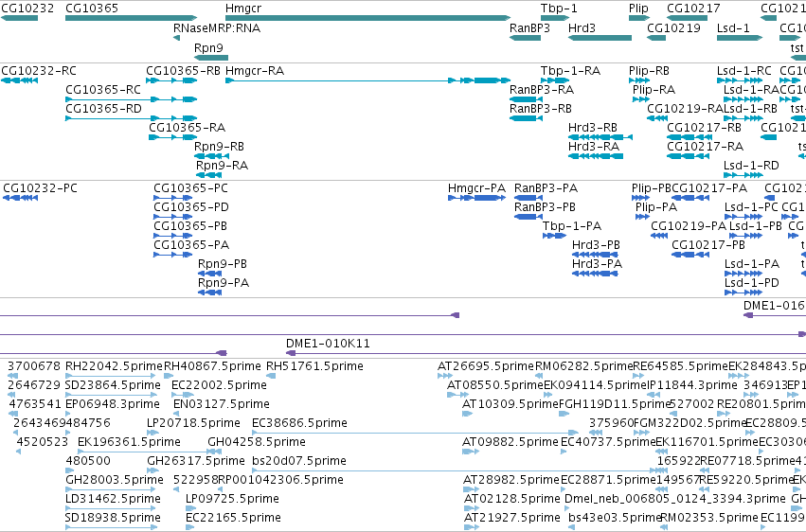Click the bs20d07.5prime EST label
The height and width of the screenshot is (532, 806).
pyautogui.click(x=299, y=461)
